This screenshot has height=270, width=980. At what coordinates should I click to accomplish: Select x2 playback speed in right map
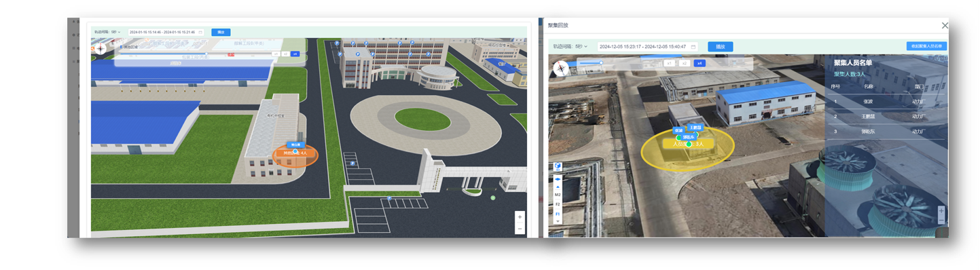(x=685, y=63)
